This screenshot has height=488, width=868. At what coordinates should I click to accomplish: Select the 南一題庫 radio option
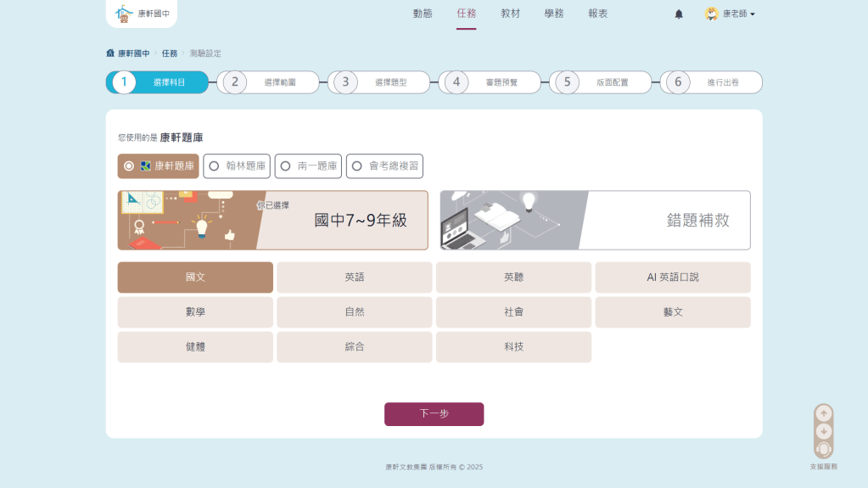pos(286,166)
